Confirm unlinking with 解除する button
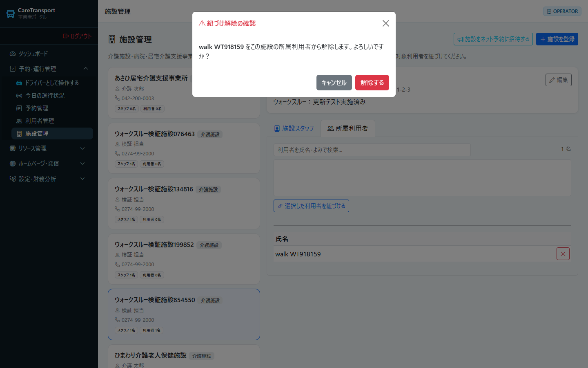 372,83
